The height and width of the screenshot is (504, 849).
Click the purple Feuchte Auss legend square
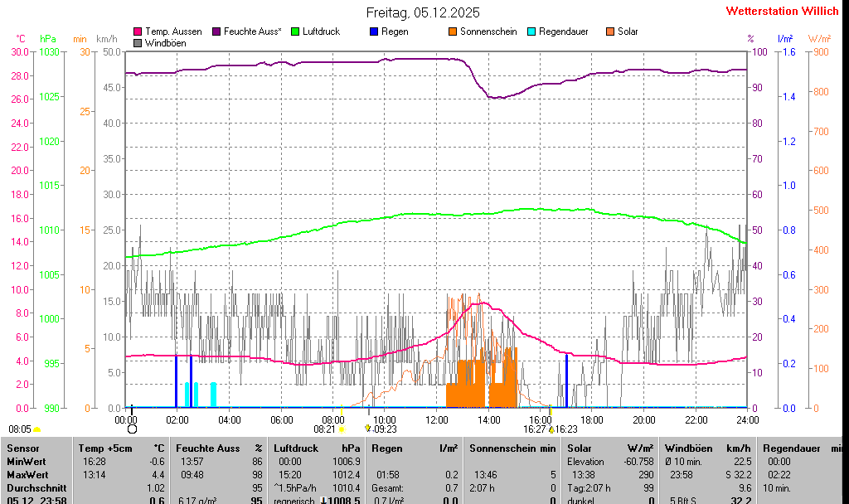216,31
